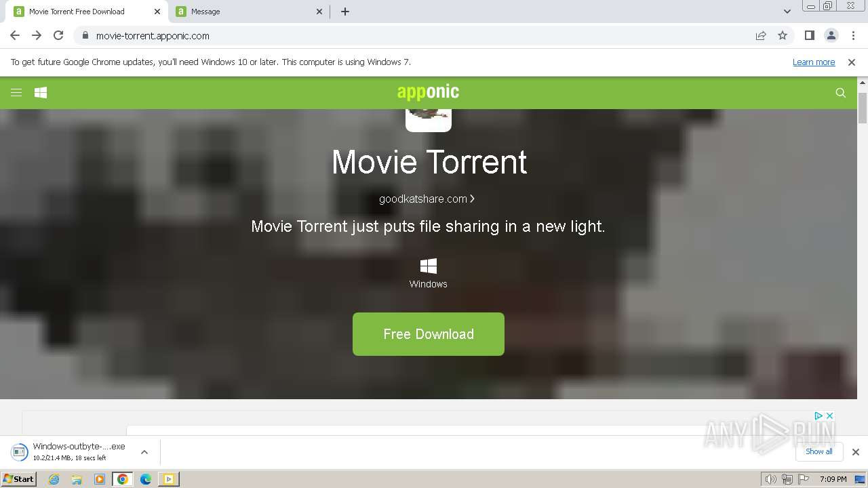Close the advertisement with the X
This screenshot has height=488, width=868.
[829, 415]
